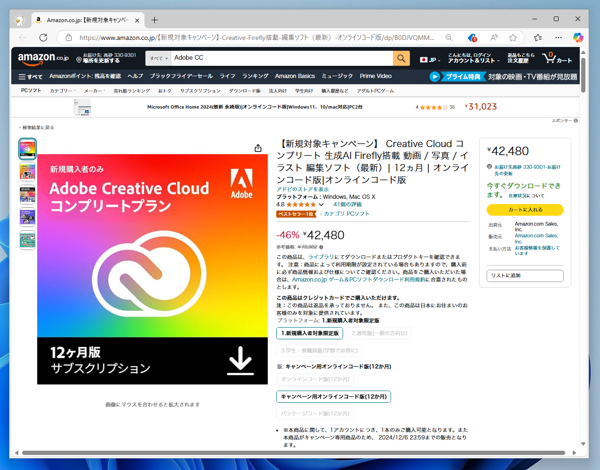Open サブスクリプション in subnav
Image resolution: width=600 pixels, height=470 pixels.
point(200,91)
